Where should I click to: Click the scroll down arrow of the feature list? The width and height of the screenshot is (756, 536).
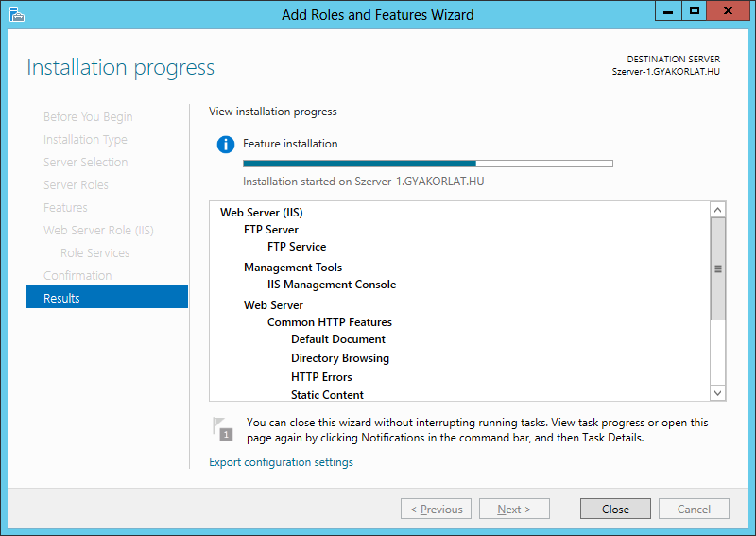[x=717, y=392]
